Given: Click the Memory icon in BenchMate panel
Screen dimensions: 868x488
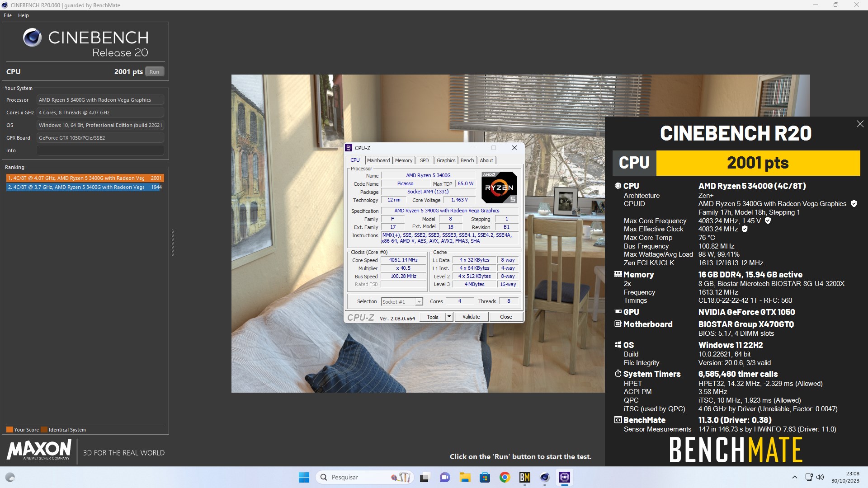Looking at the screenshot, I should (618, 274).
